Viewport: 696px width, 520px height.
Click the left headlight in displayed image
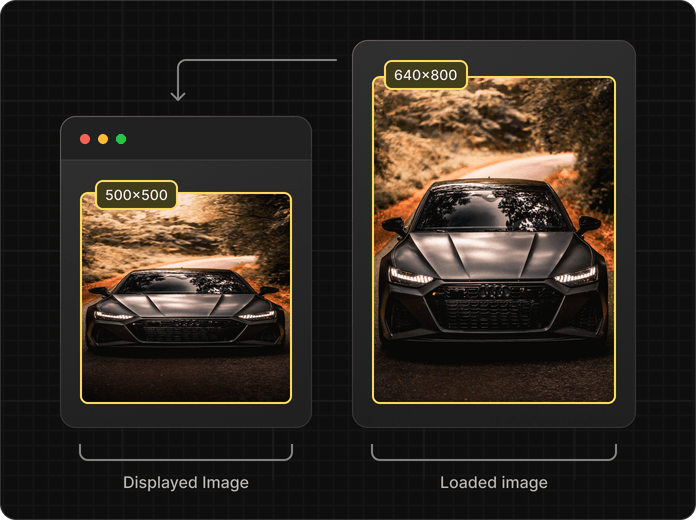pyautogui.click(x=113, y=315)
